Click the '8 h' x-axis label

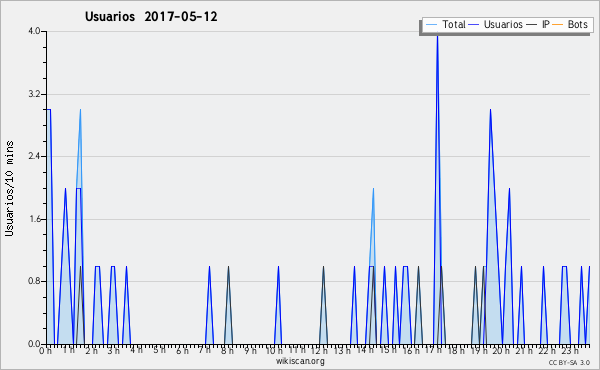pyautogui.click(x=227, y=351)
